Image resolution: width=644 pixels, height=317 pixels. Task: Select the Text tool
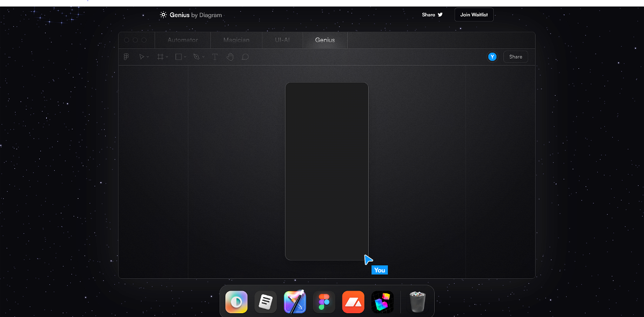click(215, 56)
